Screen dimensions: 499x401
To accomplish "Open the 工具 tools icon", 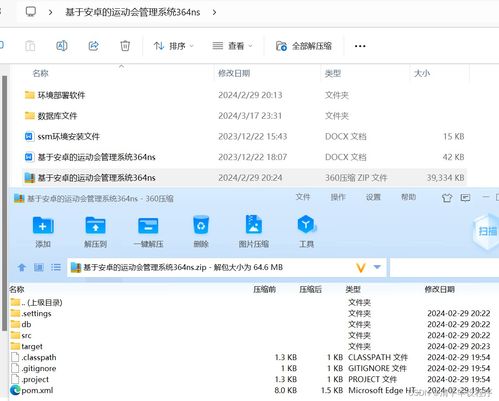I will (x=306, y=225).
